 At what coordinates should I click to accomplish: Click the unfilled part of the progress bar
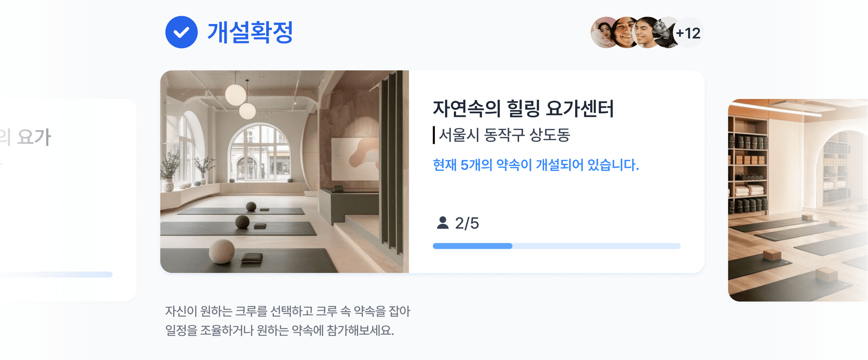click(x=596, y=246)
